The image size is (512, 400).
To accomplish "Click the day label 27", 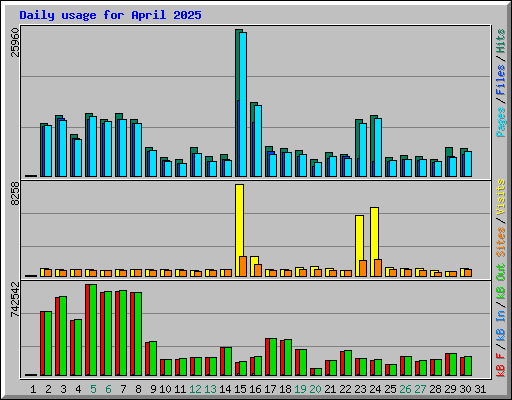I will point(420,389).
